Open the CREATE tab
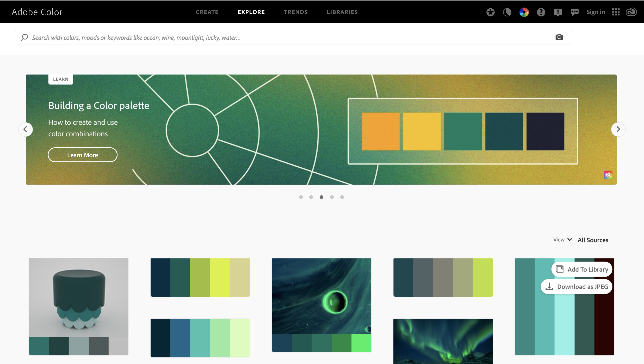The width and height of the screenshot is (644, 364). (207, 12)
